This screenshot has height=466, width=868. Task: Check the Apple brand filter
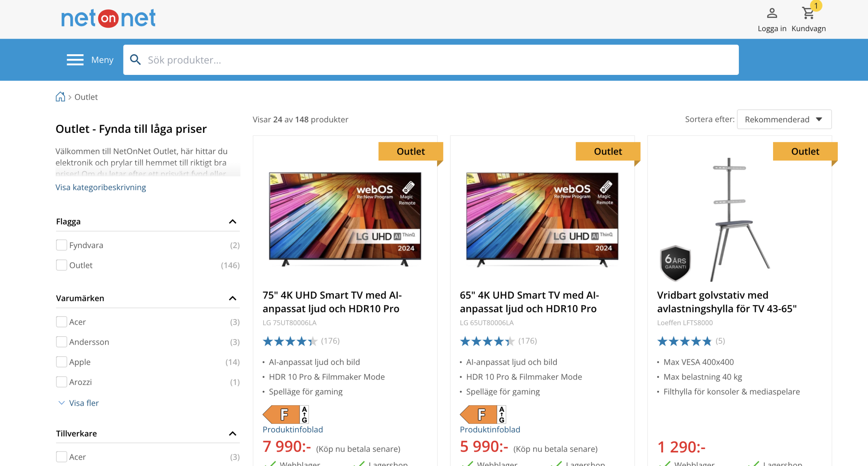point(61,362)
